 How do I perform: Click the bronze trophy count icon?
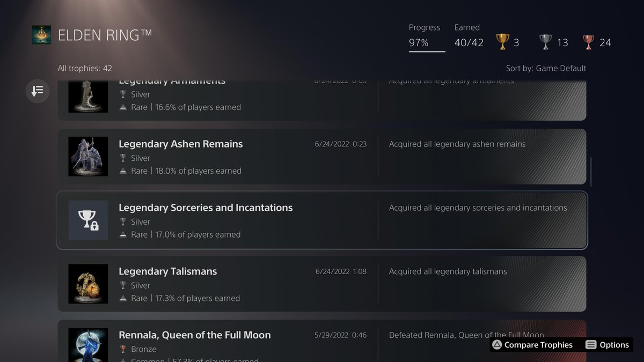coord(589,42)
